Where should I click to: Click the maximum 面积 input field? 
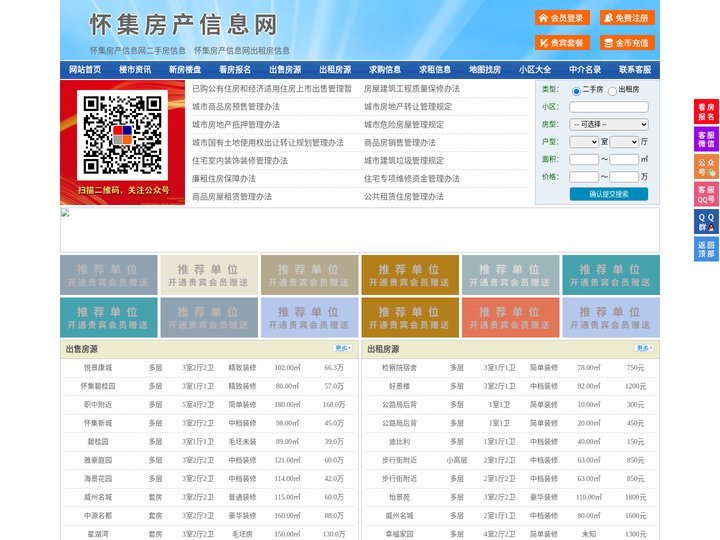click(624, 159)
